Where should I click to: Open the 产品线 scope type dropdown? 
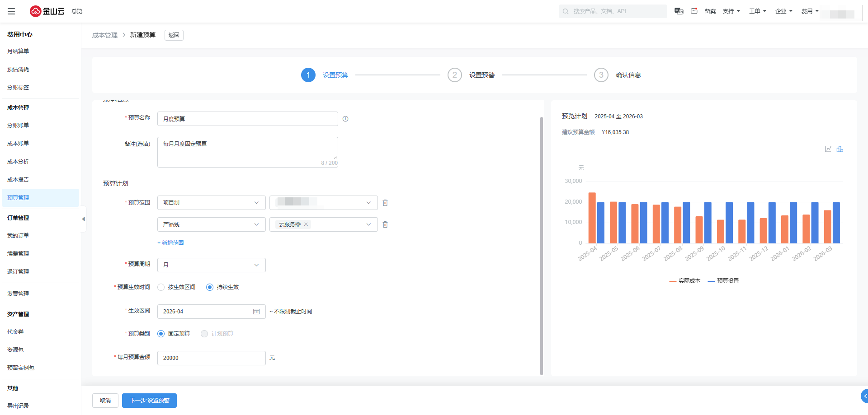[x=212, y=224]
